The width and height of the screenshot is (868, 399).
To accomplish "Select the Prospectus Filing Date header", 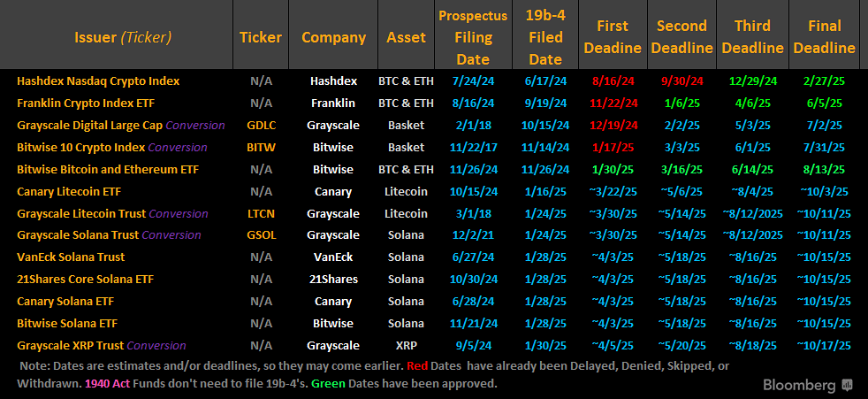I will 473,37.
